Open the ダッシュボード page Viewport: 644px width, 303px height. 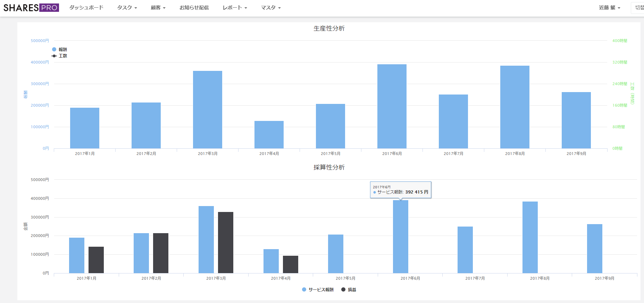click(x=86, y=8)
